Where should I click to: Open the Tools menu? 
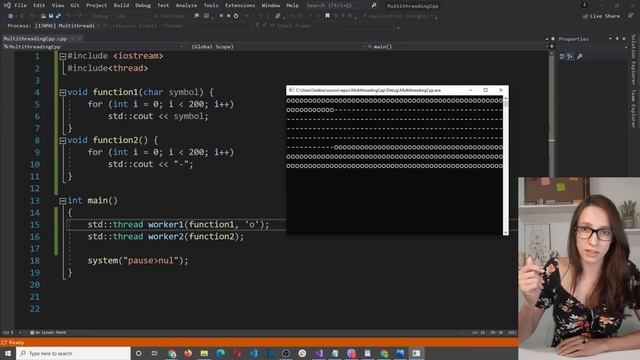pos(211,5)
